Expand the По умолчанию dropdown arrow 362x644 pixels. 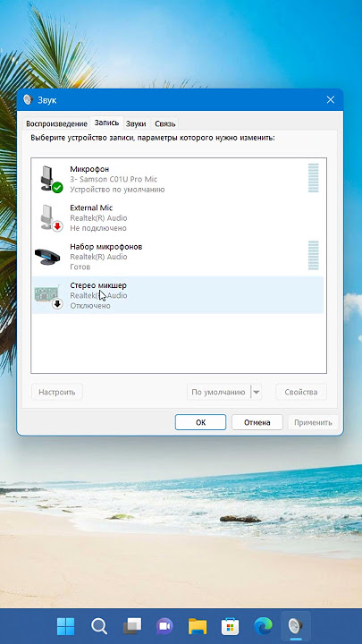[257, 392]
